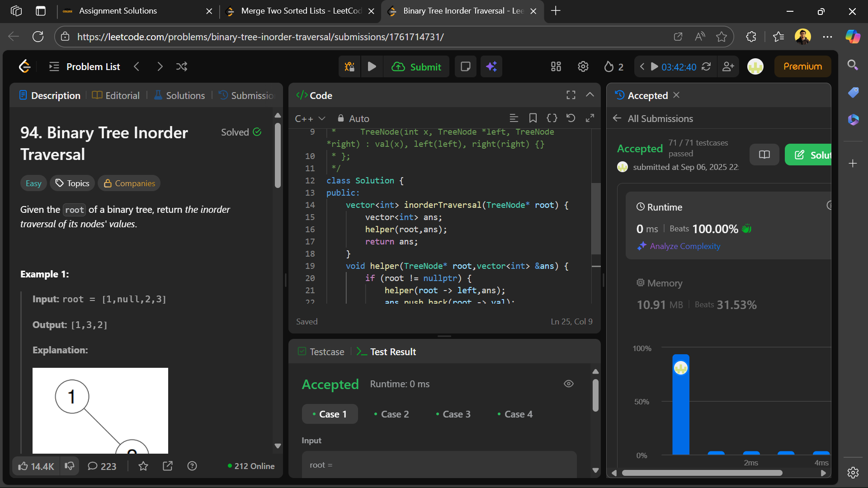Pick a random problem with the shuffle icon
Screen dimensions: 868x488
[x=182, y=67]
